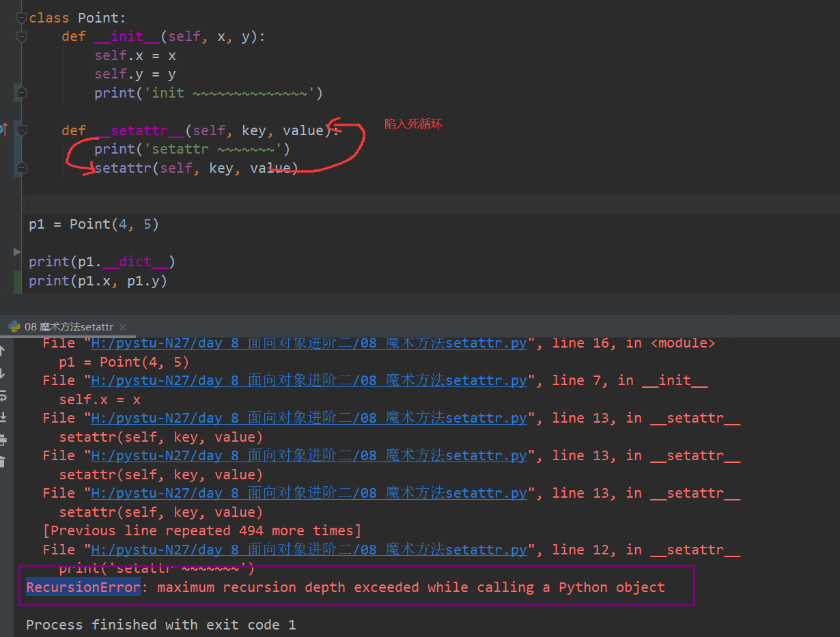The height and width of the screenshot is (637, 840).
Task: Collapse the class Point block
Action: pyautogui.click(x=22, y=18)
